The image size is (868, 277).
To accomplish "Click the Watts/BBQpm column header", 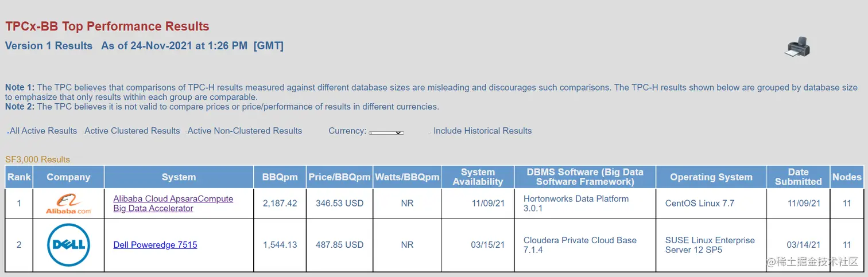I will click(x=407, y=177).
